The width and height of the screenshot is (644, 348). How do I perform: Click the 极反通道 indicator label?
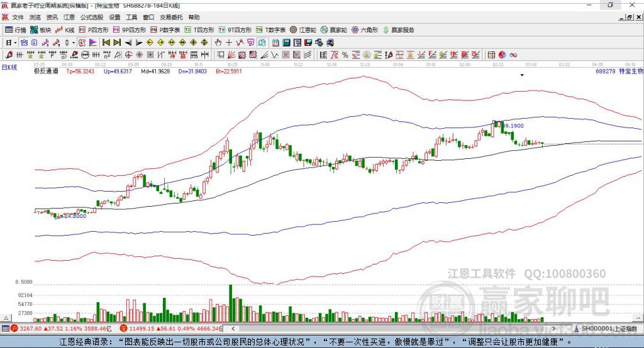[46, 72]
